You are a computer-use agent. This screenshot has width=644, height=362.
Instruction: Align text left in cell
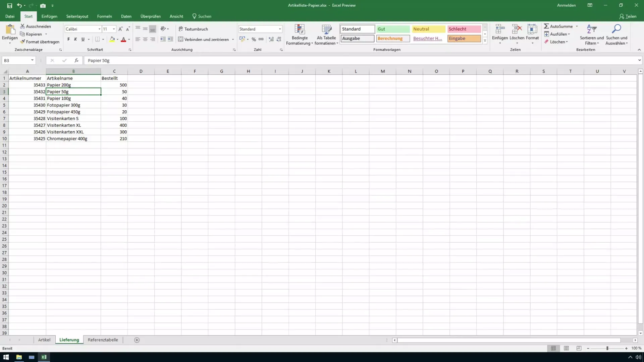[138, 39]
